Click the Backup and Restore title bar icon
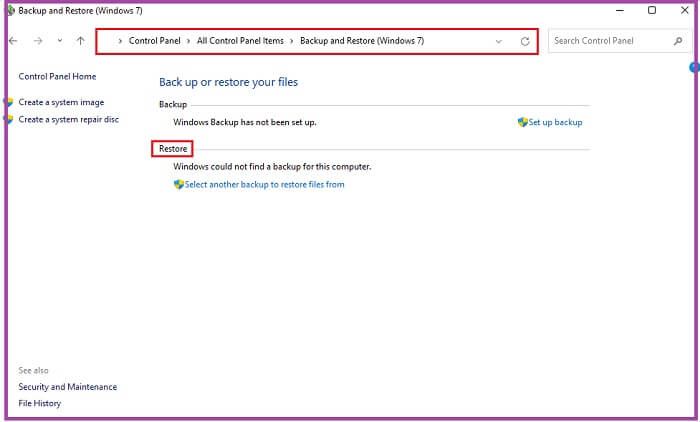 click(x=11, y=10)
